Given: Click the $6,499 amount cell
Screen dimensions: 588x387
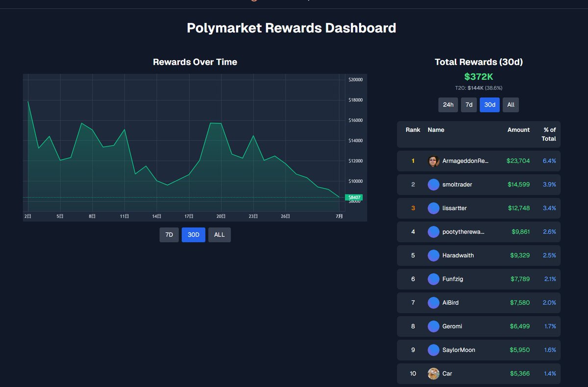Looking at the screenshot, I should click(x=520, y=326).
